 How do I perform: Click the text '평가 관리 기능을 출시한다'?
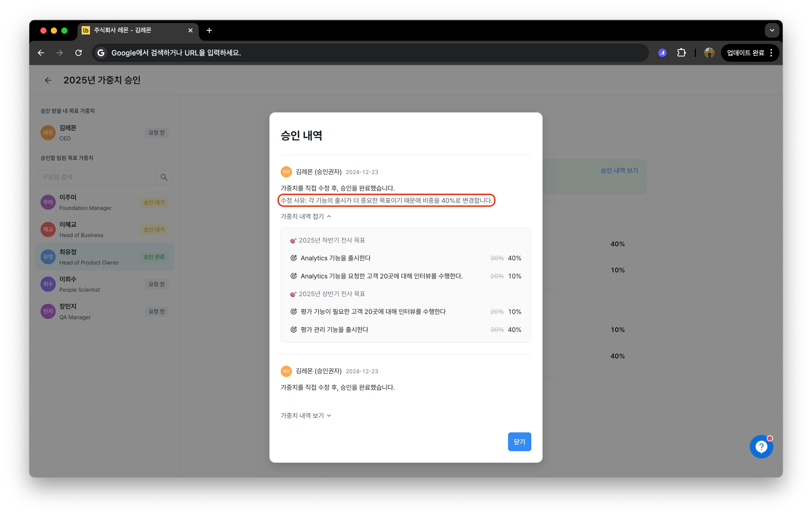pos(335,330)
